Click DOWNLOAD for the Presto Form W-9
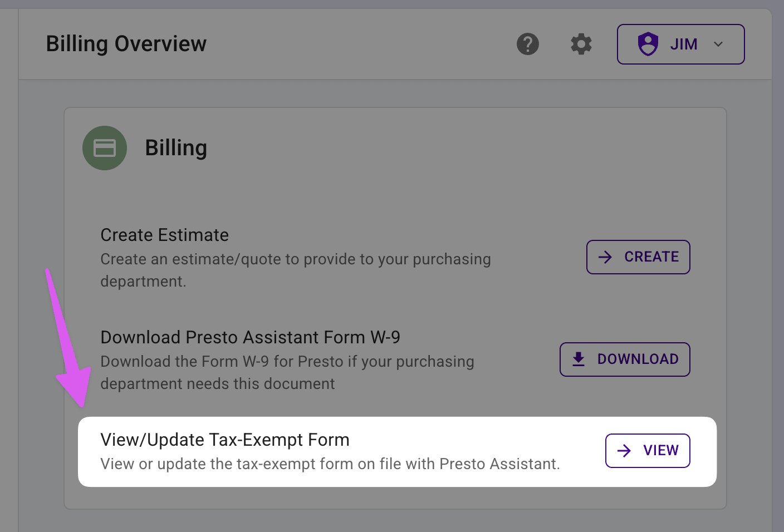 (625, 359)
